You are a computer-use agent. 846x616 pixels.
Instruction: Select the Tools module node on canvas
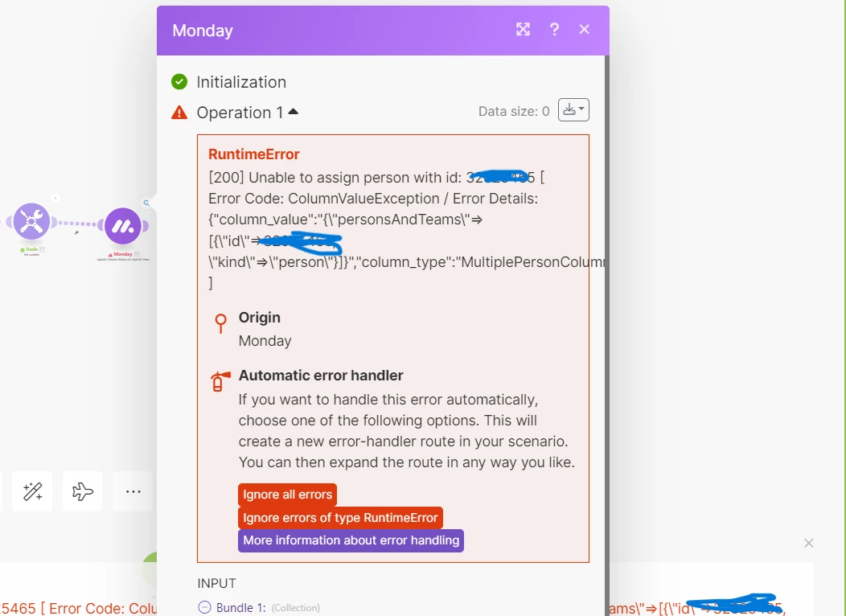click(31, 222)
